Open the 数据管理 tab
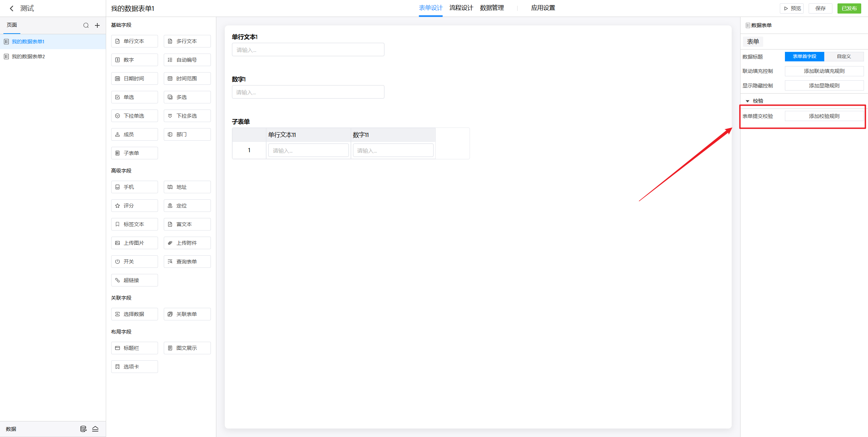This screenshot has width=868, height=437. click(492, 8)
